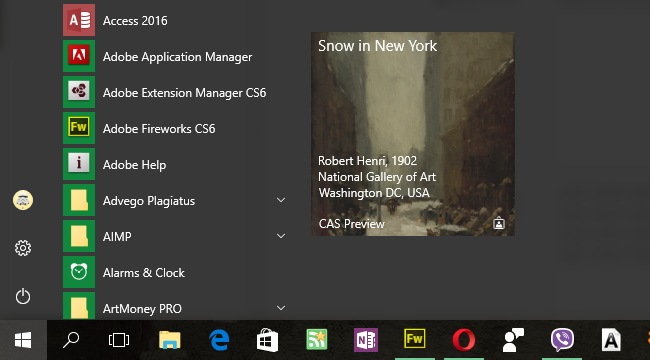Click the Advego Plagiatus folder icon
Image resolution: width=650 pixels, height=360 pixels.
[x=79, y=200]
